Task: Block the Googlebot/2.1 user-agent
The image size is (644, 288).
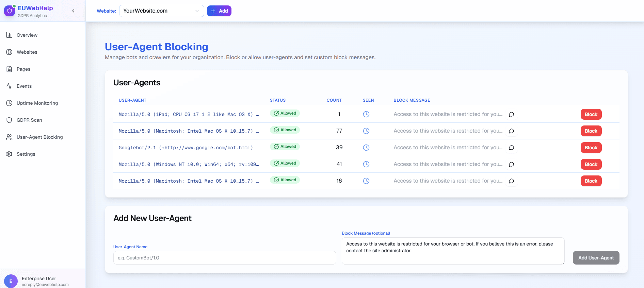Action: [x=591, y=148]
